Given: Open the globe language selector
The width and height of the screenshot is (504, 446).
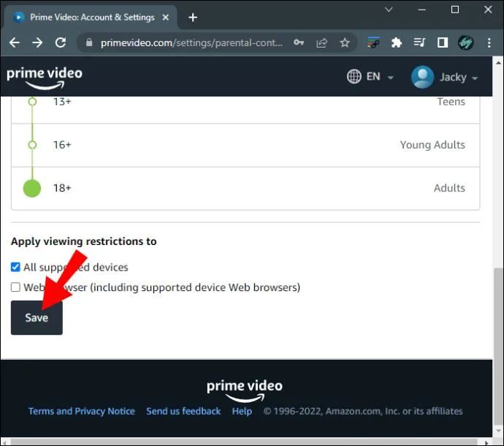Looking at the screenshot, I should (354, 77).
